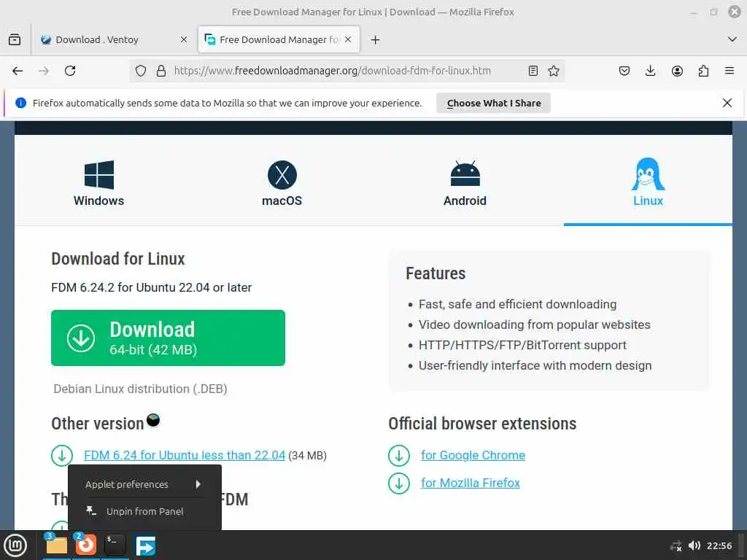747x560 pixels.
Task: Open Firefox icon in taskbar
Action: (x=86, y=545)
